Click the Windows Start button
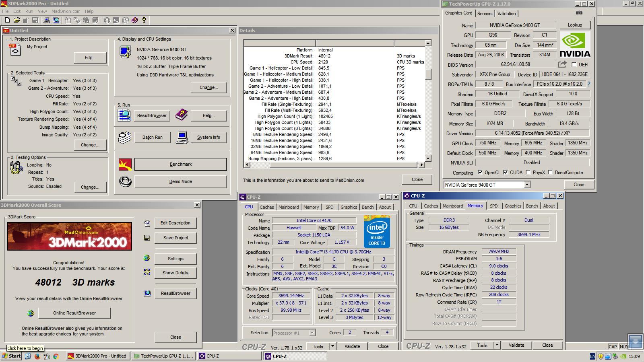This screenshot has height=362, width=644. click(11, 356)
